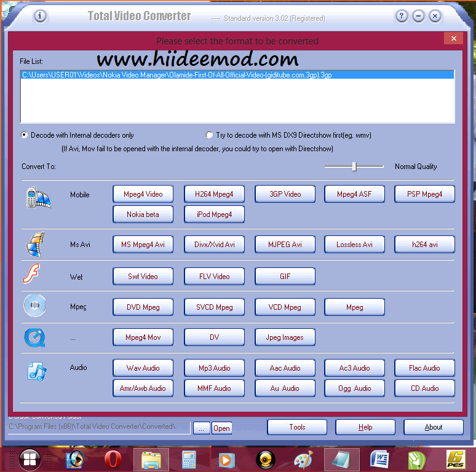Open Microsoft Word from taskbar
The height and width of the screenshot is (472, 476).
click(x=379, y=459)
